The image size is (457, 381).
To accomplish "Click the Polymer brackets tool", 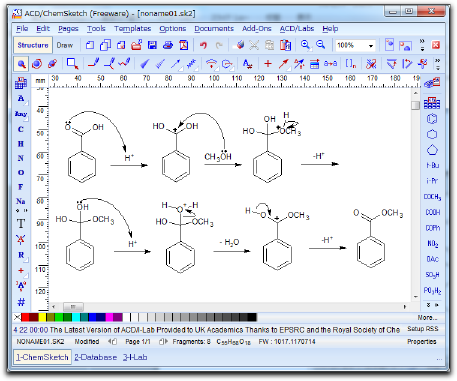I will [x=351, y=63].
